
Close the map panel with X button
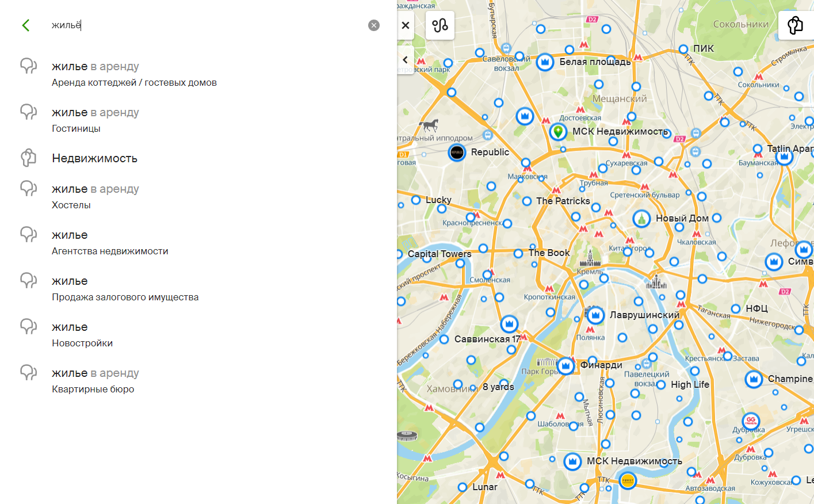tap(406, 25)
